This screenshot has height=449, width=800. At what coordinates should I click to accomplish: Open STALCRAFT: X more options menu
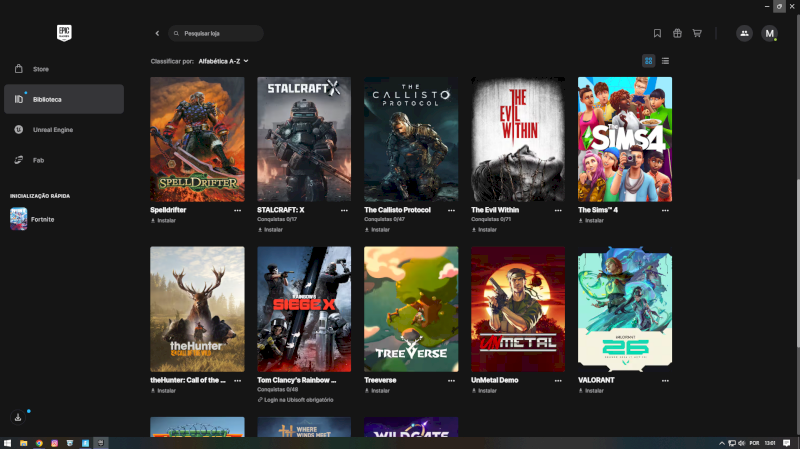[344, 210]
